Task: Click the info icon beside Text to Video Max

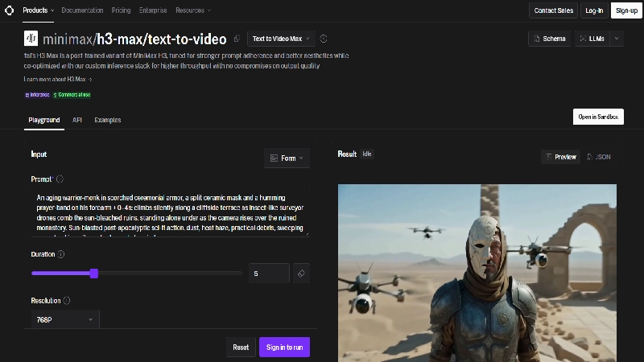Action: click(x=324, y=39)
